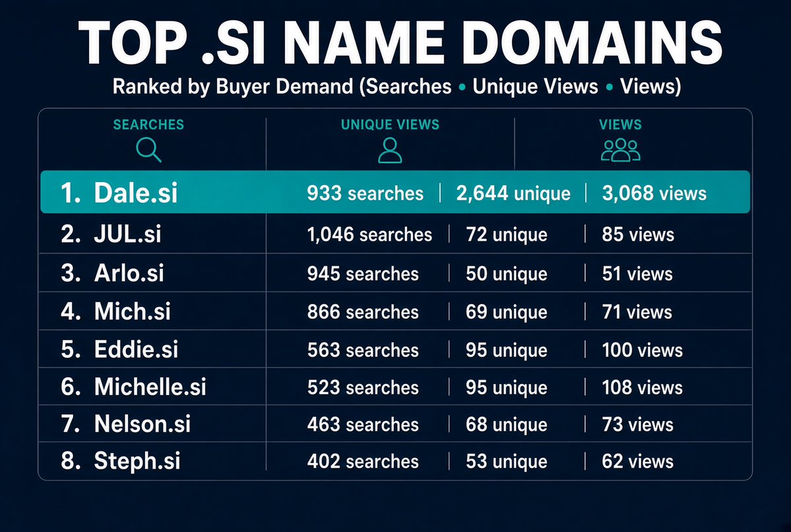
Task: Click the 2,644 unique value
Action: [513, 193]
